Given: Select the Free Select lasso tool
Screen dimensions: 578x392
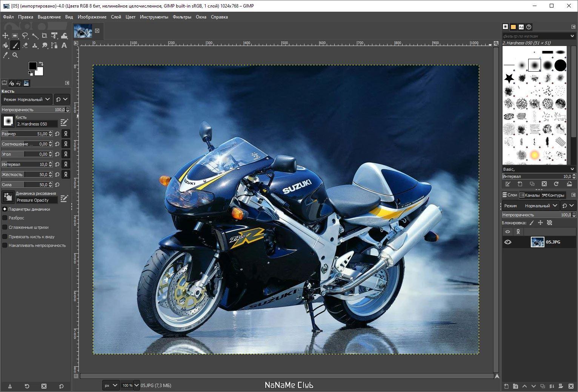Looking at the screenshot, I should click(x=25, y=35).
